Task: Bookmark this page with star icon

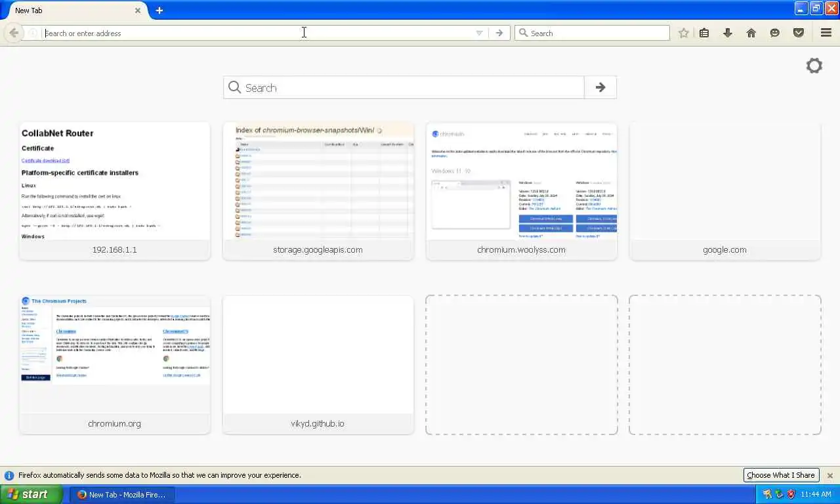Action: (x=684, y=33)
